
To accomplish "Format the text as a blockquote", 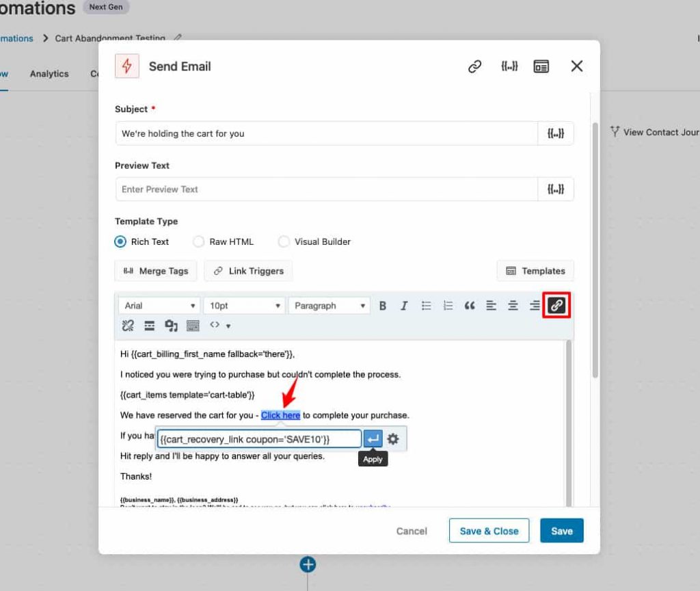I will [470, 306].
